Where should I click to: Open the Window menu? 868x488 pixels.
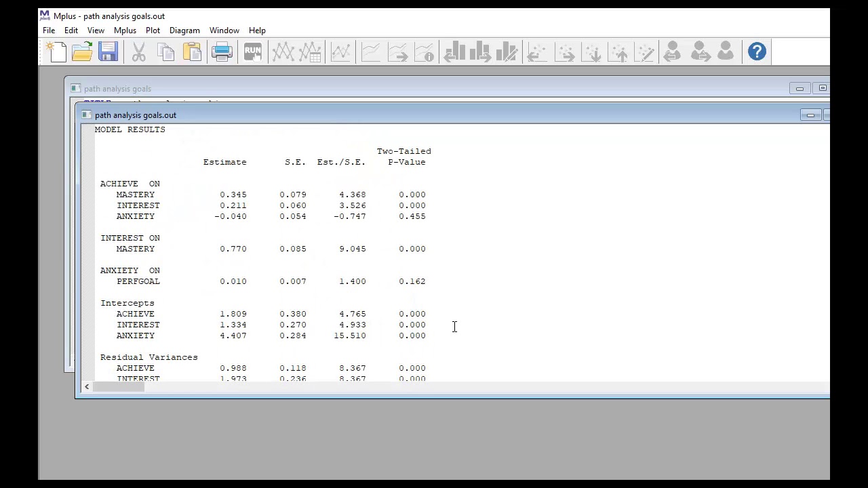224,30
